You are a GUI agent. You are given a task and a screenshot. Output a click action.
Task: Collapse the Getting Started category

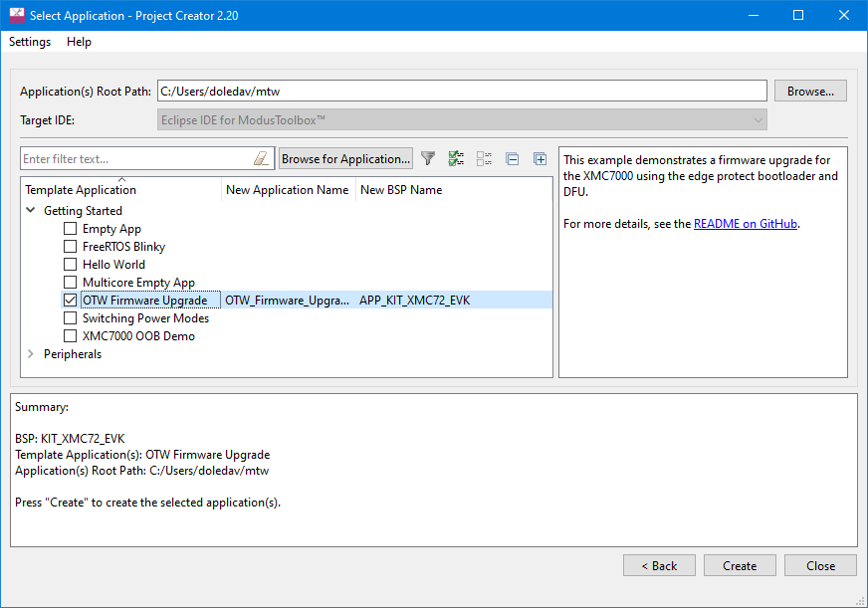30,210
